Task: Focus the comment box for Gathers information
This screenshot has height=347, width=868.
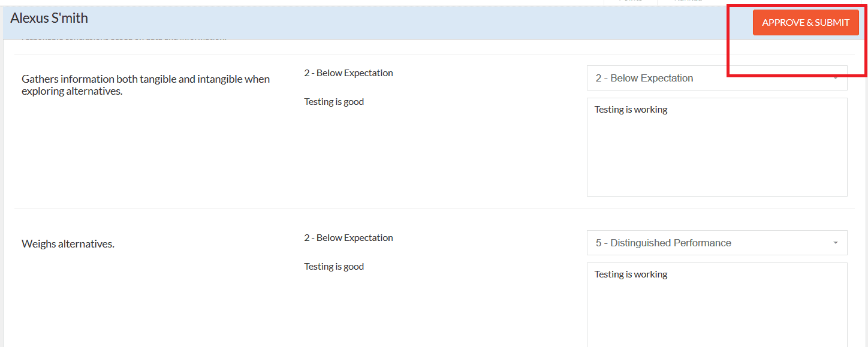Action: [x=717, y=147]
